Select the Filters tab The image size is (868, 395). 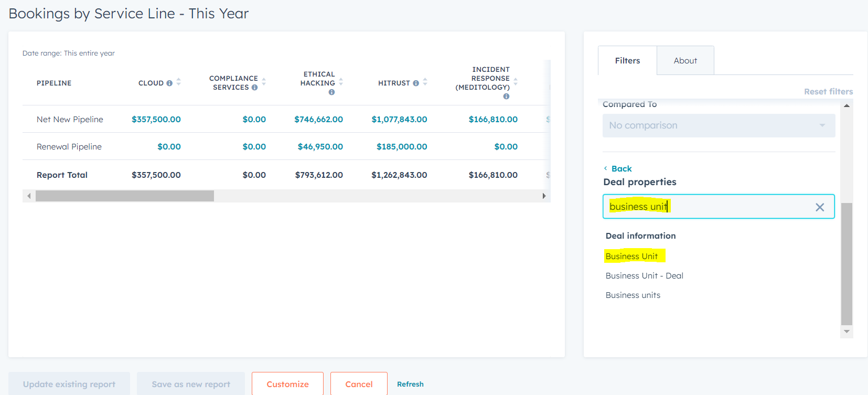tap(627, 61)
